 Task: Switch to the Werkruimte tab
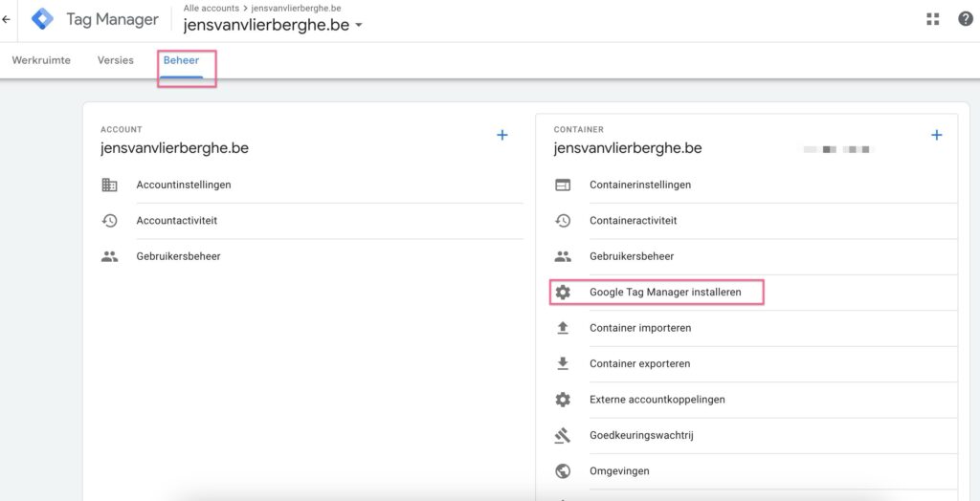pos(41,60)
